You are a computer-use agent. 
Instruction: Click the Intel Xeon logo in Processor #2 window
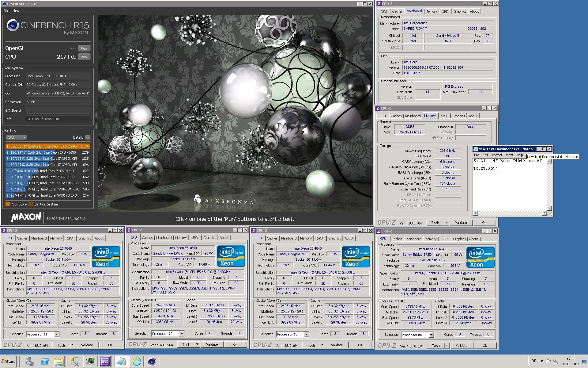point(231,256)
